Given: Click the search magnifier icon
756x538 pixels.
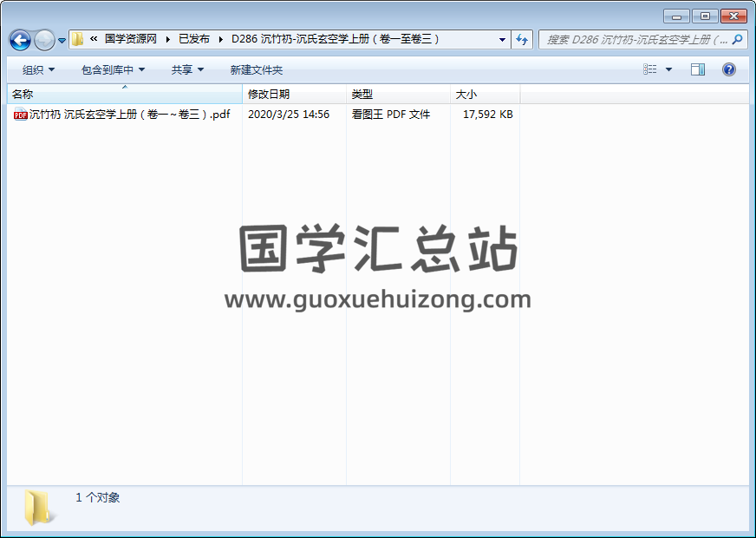Looking at the screenshot, I should (737, 39).
